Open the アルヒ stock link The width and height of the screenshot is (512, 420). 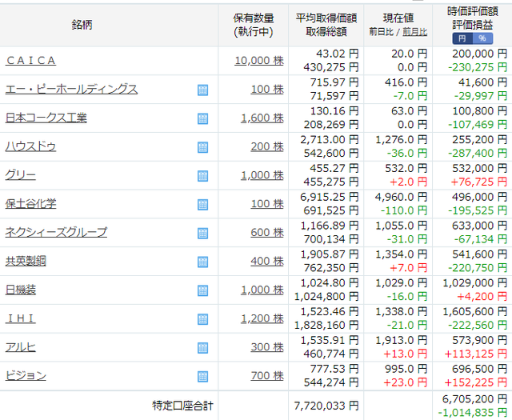21,347
